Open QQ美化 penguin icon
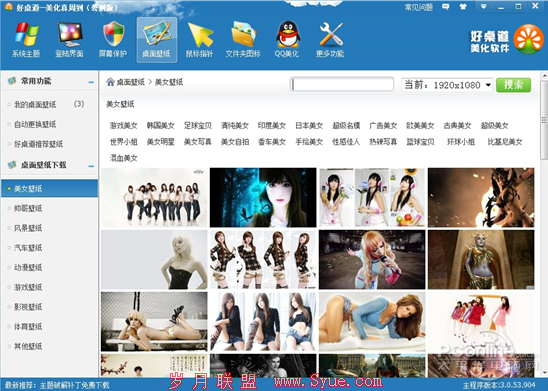 (x=287, y=40)
